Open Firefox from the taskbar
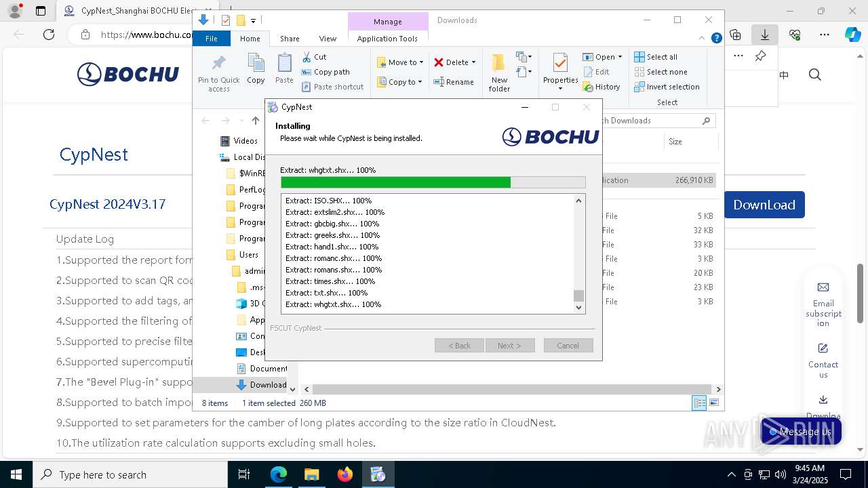 coord(345,474)
